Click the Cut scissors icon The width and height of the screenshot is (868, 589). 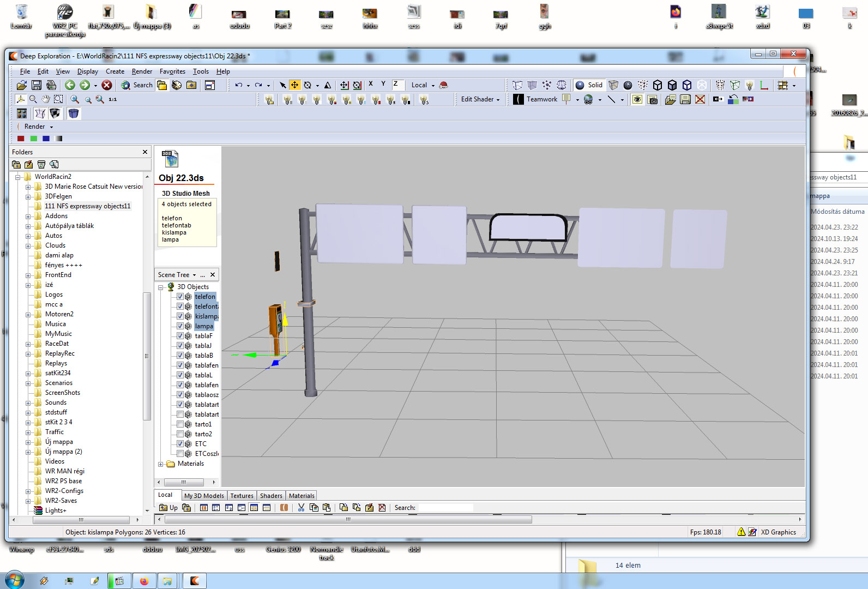point(301,508)
